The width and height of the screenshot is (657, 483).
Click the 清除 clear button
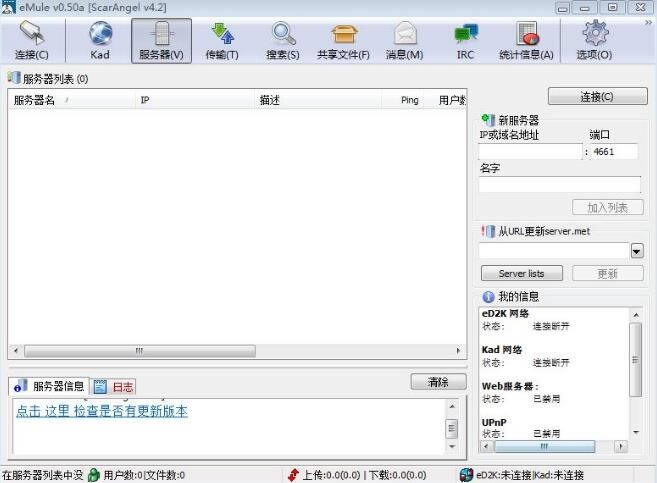click(x=438, y=382)
